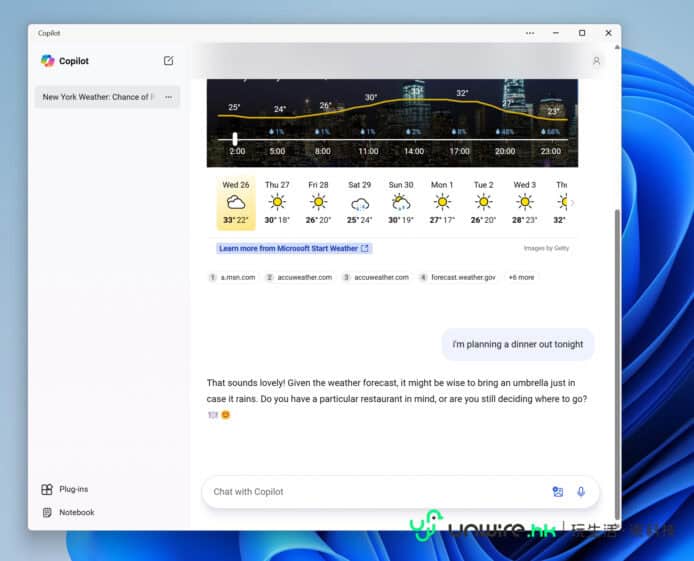
Task: Select the Mon 1 forecast day
Action: pos(441,203)
